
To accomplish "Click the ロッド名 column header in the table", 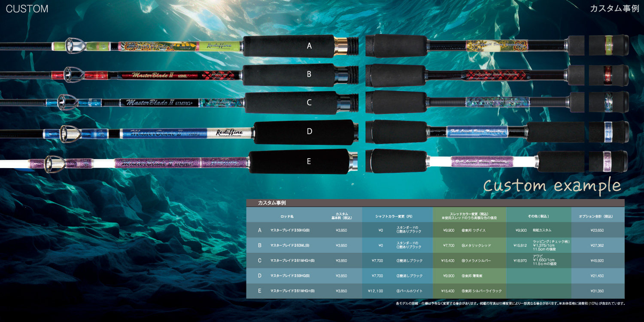I will point(287,216).
